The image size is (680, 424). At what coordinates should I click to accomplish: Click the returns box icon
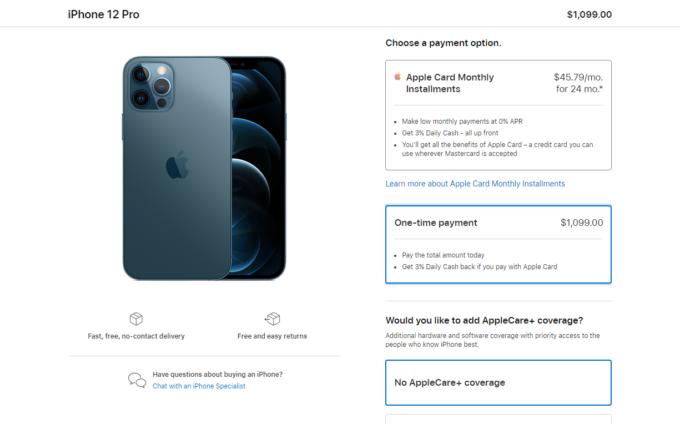coord(272,319)
